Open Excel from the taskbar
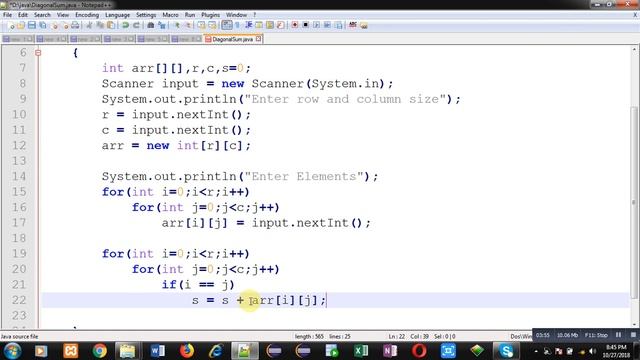Image resolution: width=640 pixels, height=360 pixels. pos(361,351)
